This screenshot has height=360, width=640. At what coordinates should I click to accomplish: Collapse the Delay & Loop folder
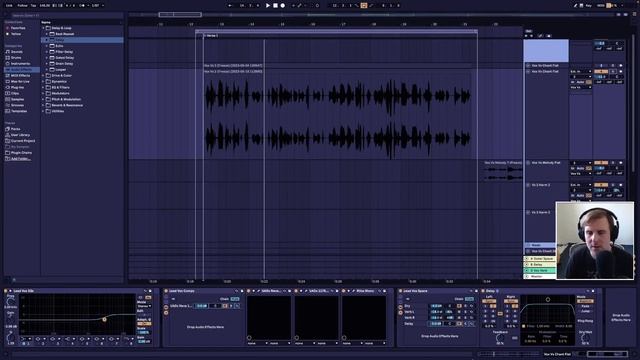tap(43, 28)
